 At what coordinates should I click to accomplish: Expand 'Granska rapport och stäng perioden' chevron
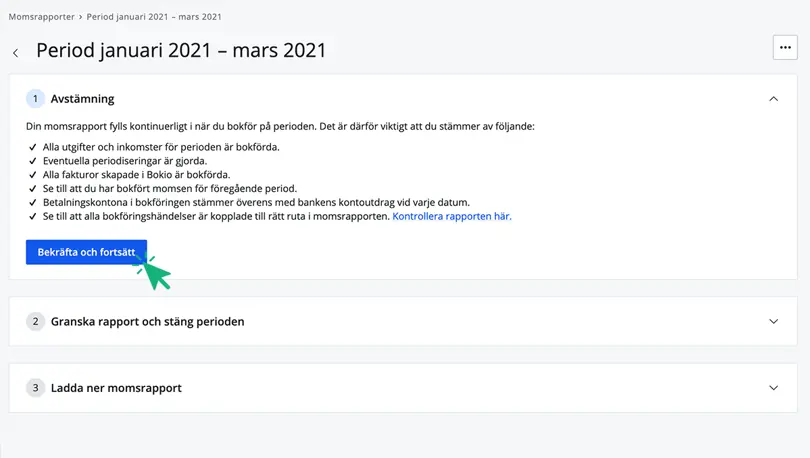point(773,321)
